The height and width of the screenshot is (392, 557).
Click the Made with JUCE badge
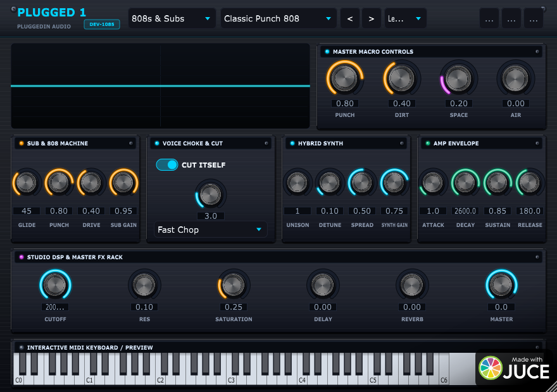(515, 368)
